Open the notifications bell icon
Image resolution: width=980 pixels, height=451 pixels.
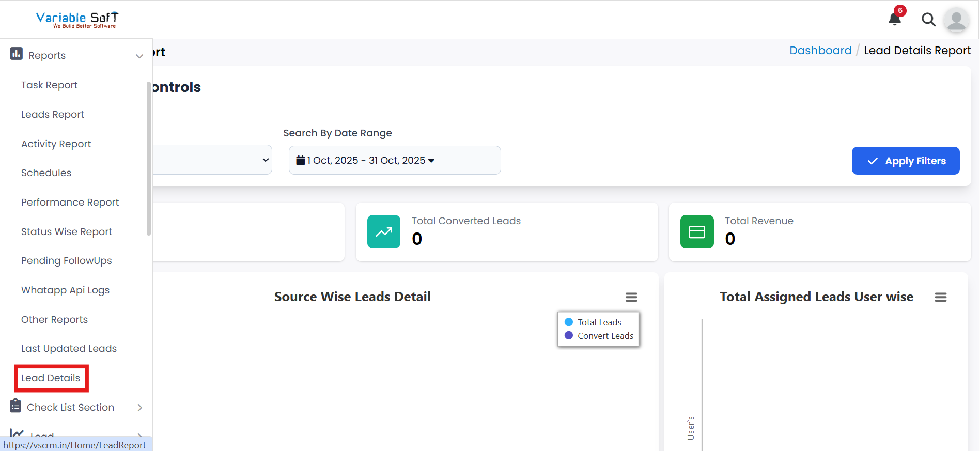click(894, 19)
